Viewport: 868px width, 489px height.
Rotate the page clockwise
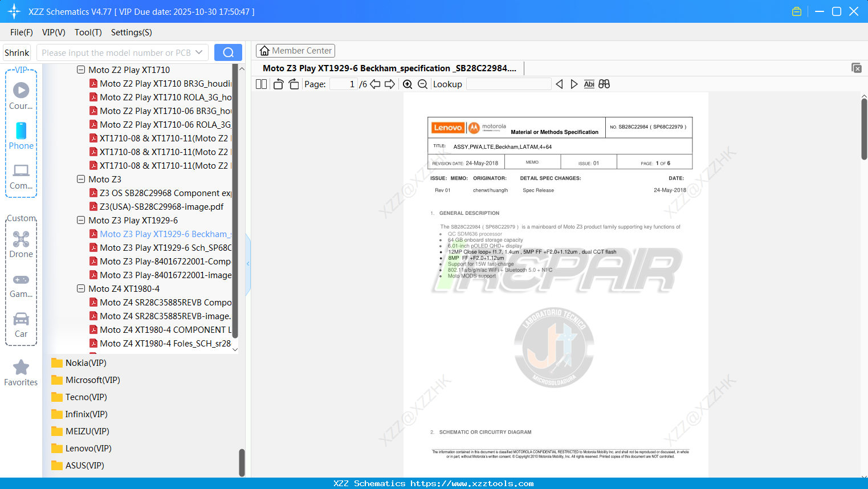click(294, 84)
